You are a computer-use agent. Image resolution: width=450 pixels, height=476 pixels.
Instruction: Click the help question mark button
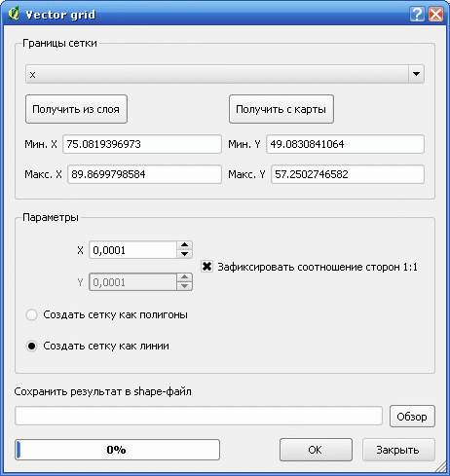[417, 15]
